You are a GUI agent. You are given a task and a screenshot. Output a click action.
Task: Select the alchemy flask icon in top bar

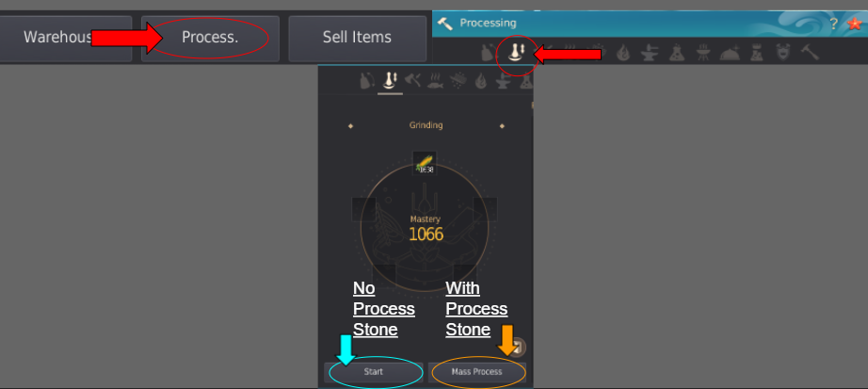[x=676, y=53]
